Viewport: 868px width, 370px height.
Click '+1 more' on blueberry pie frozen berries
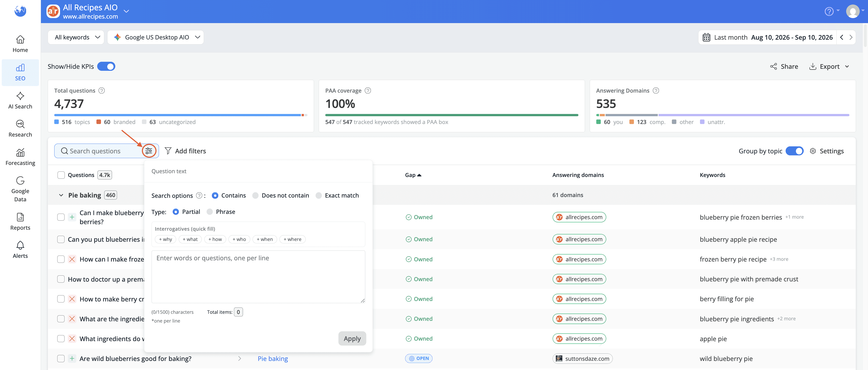pyautogui.click(x=794, y=217)
